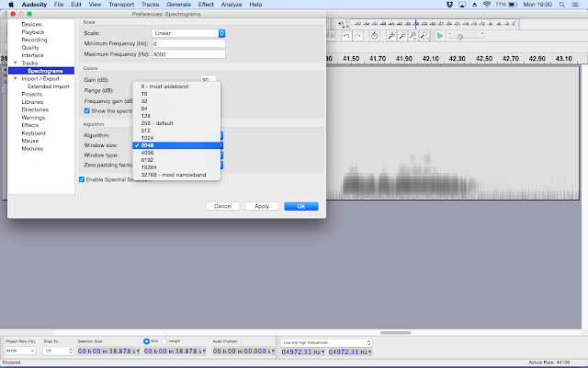Open the low frequency Hz format arrow
The height and width of the screenshot is (368, 588).
(322, 351)
